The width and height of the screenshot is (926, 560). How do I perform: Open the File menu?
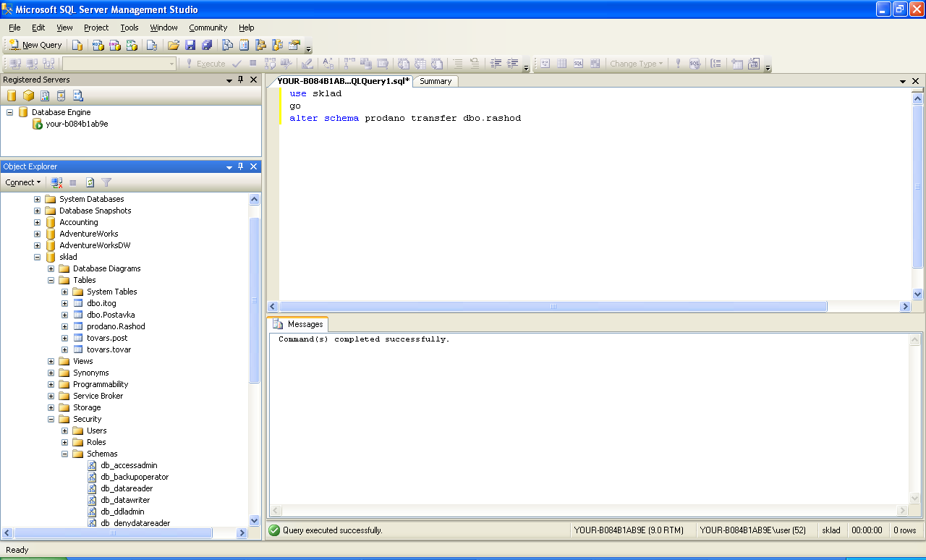(x=14, y=27)
